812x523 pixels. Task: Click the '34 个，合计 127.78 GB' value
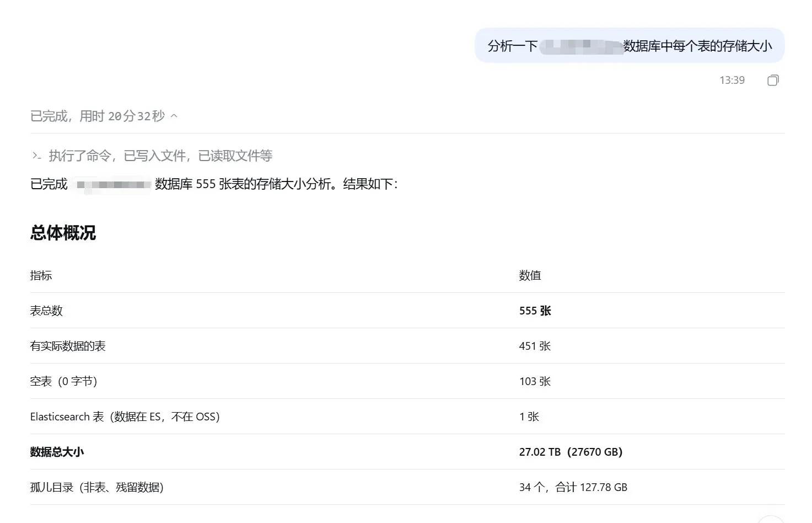pos(573,487)
